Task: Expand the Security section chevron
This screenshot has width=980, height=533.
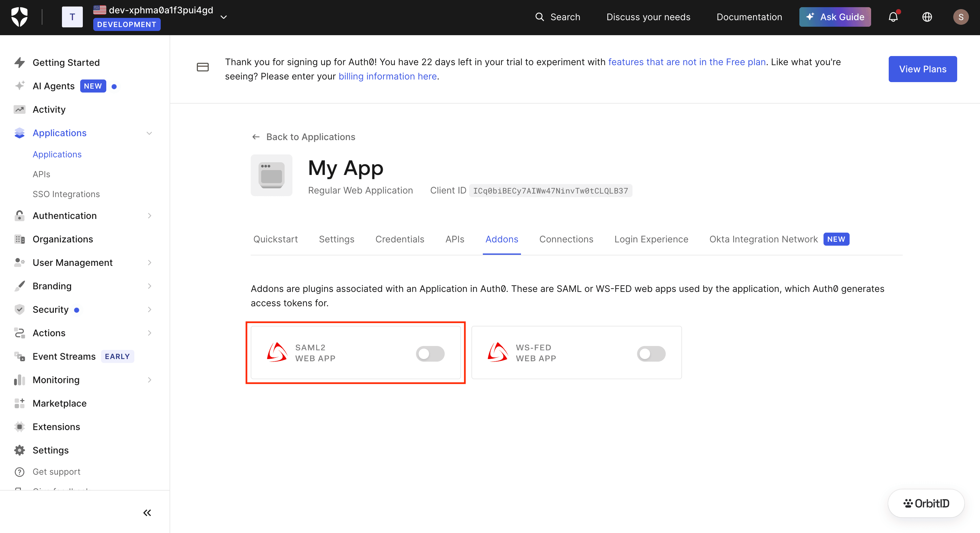Action: [x=149, y=310]
